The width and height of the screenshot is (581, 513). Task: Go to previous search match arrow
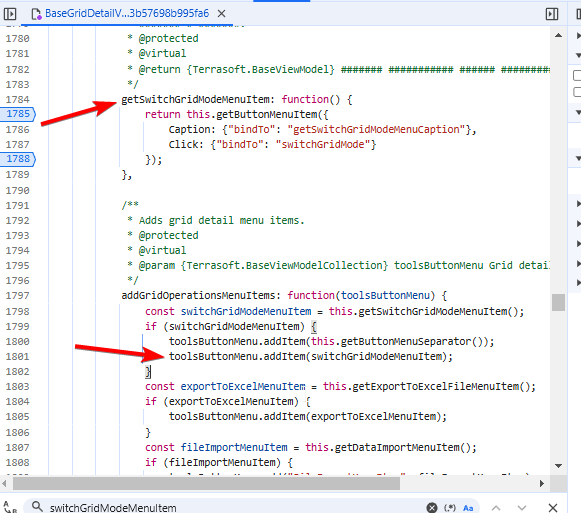(497, 507)
